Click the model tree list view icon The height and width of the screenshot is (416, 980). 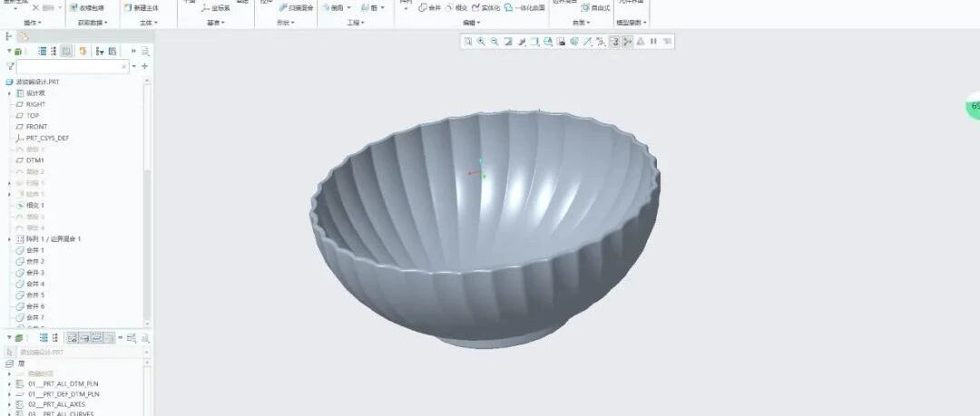click(43, 52)
